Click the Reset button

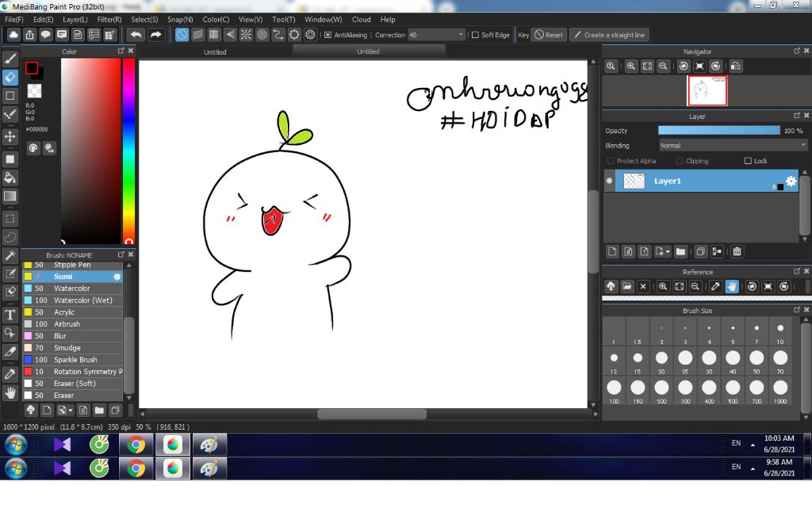coord(549,35)
